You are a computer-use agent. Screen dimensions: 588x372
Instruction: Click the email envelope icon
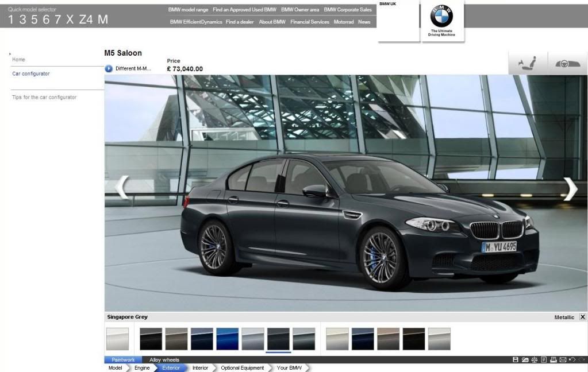[562, 359]
